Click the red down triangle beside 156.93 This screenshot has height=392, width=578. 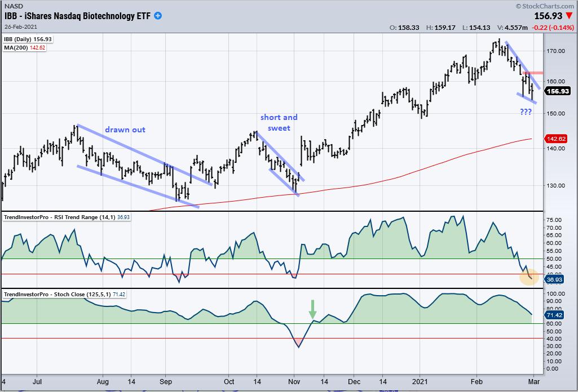tap(569, 16)
